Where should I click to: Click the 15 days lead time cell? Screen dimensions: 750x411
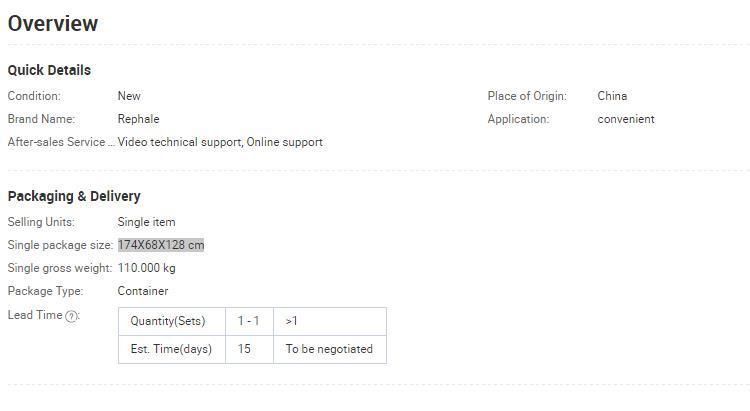tap(249, 349)
